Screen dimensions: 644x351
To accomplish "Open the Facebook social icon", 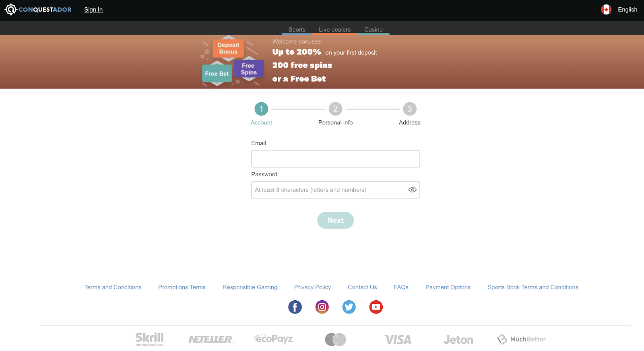I will [295, 307].
